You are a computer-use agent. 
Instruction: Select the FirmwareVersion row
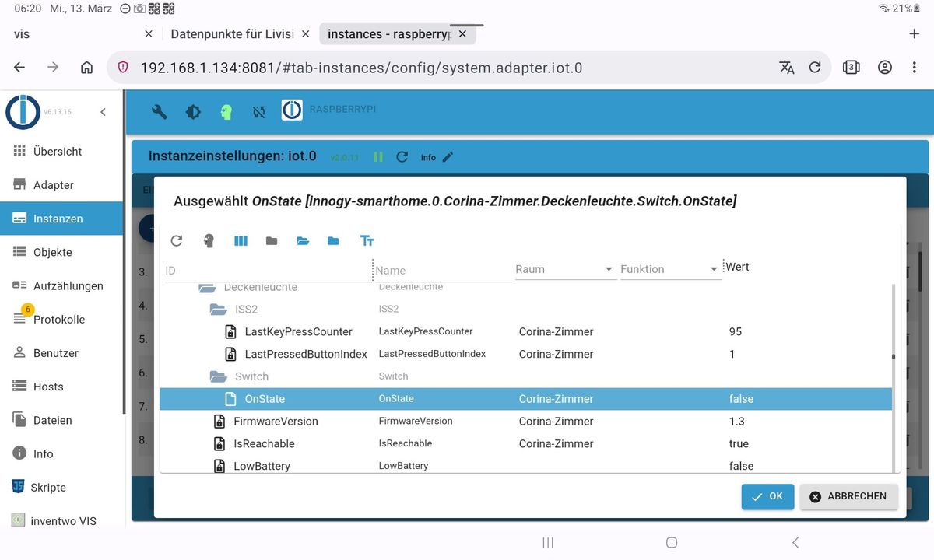tap(525, 422)
